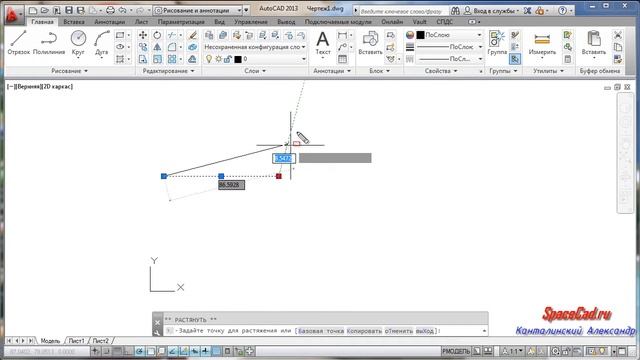Viewport: 640px width, 360px height.
Task: Open the Рисование и аннотации workspace dropdown
Action: (198, 10)
